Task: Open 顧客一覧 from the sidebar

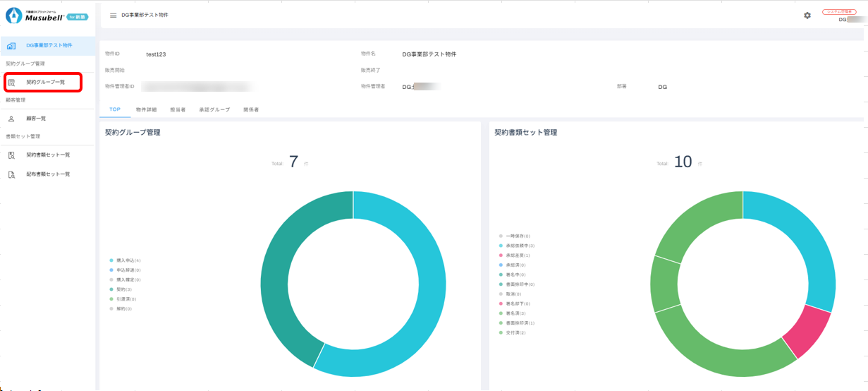Action: pos(37,119)
